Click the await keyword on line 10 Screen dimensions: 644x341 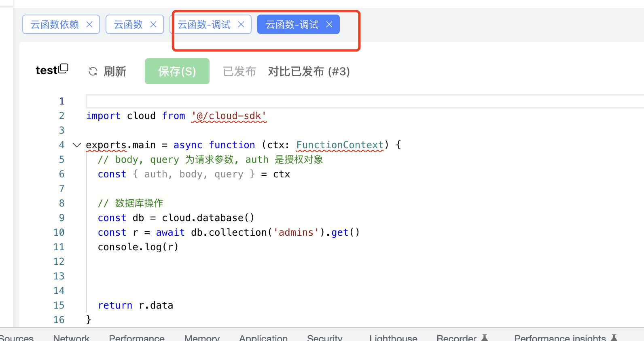pyautogui.click(x=170, y=232)
